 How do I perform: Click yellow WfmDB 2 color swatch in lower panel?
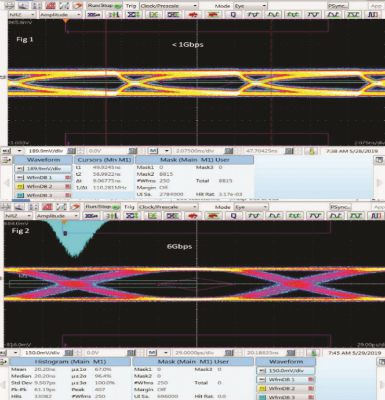pos(262,388)
